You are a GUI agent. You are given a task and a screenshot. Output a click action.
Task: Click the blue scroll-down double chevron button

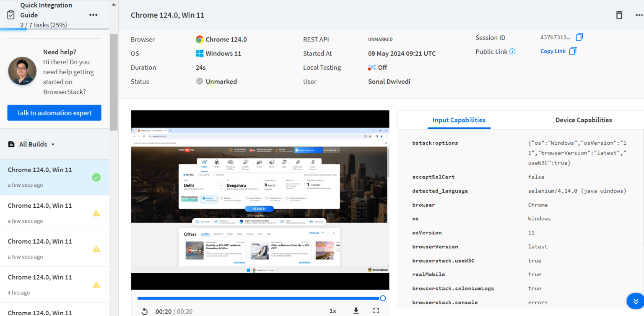tap(635, 301)
